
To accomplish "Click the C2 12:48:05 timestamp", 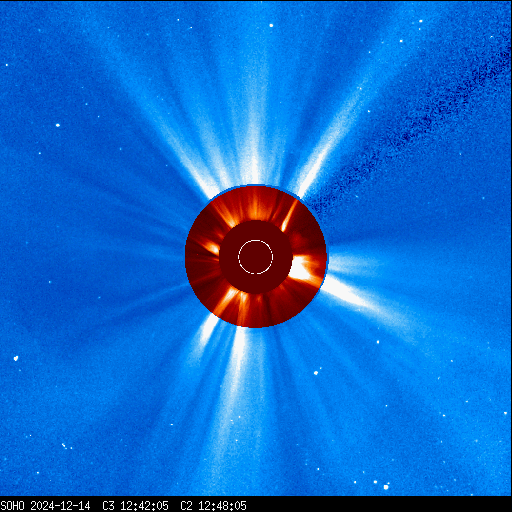I will point(213,506).
